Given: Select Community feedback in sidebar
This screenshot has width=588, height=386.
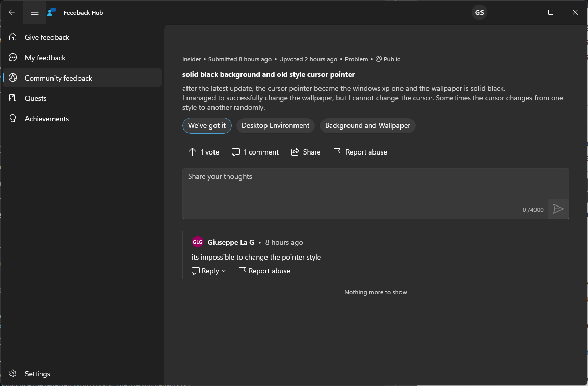Looking at the screenshot, I should pos(82,78).
